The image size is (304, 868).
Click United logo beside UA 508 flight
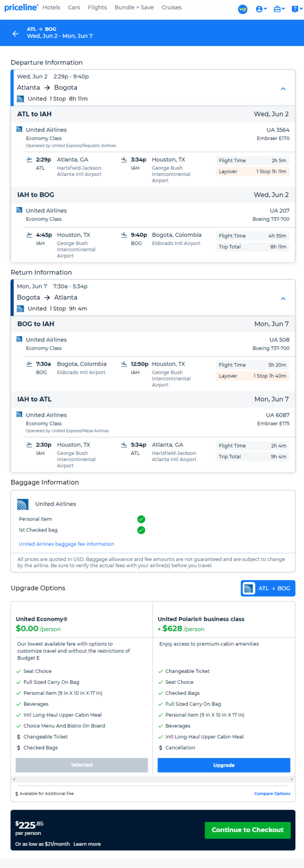[19, 339]
